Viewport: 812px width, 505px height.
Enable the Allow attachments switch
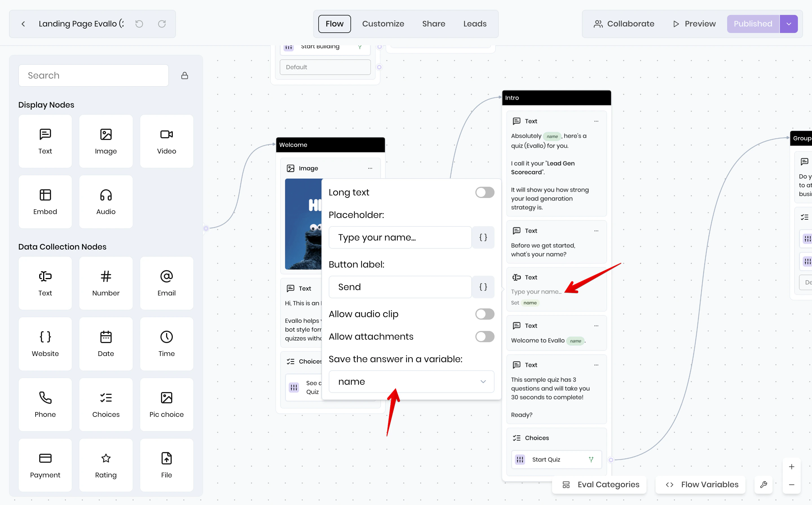(x=484, y=336)
